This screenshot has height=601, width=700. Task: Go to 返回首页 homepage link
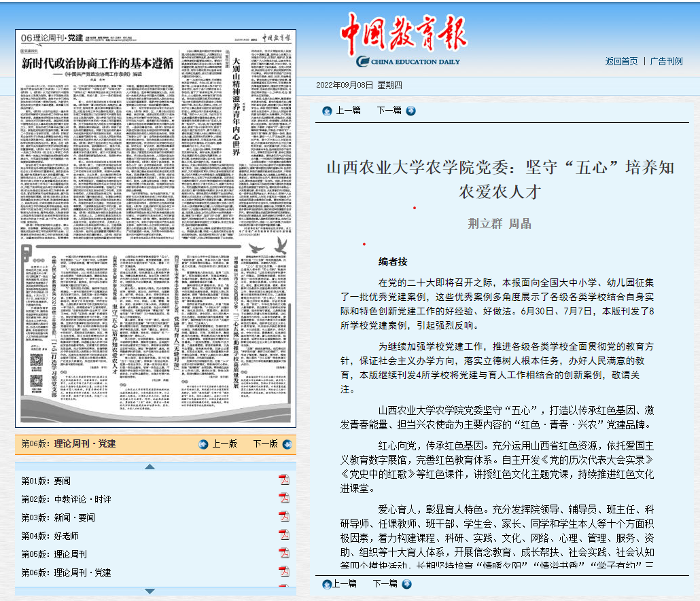[621, 61]
